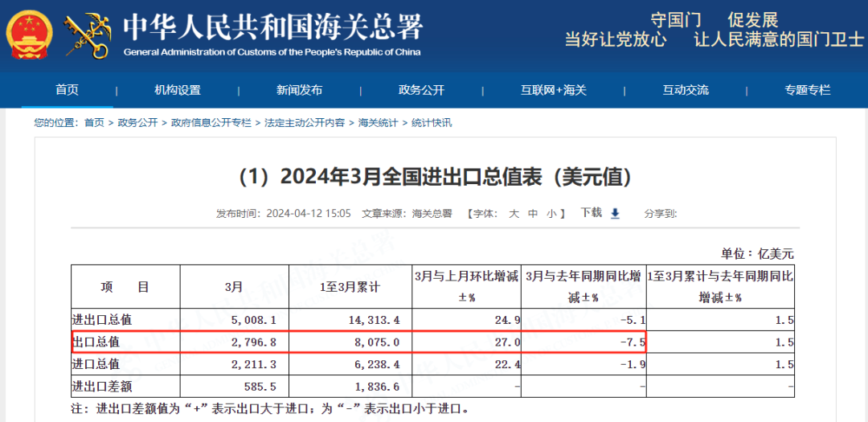Click the 文章来源：海关总署 text
This screenshot has height=422, width=868.
[407, 213]
